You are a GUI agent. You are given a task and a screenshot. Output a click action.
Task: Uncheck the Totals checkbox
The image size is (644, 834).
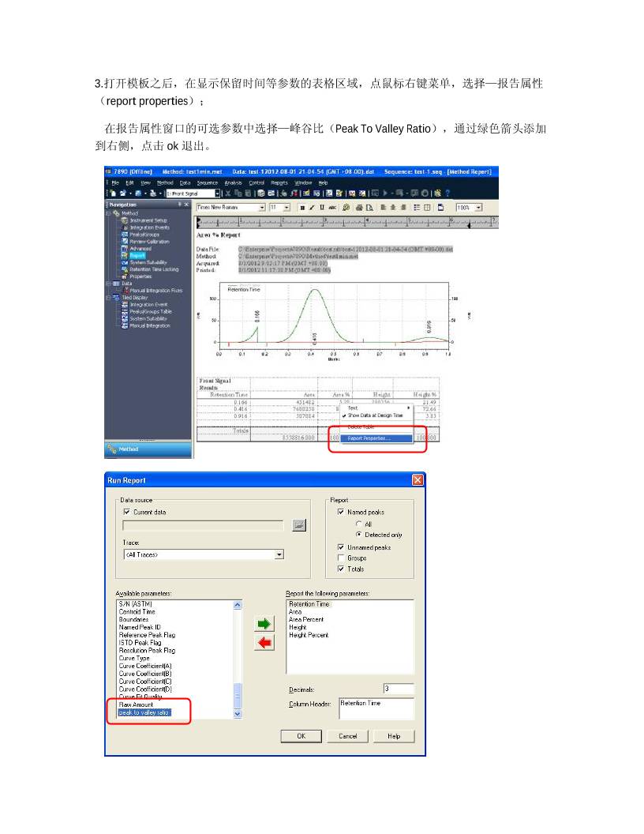coord(341,569)
